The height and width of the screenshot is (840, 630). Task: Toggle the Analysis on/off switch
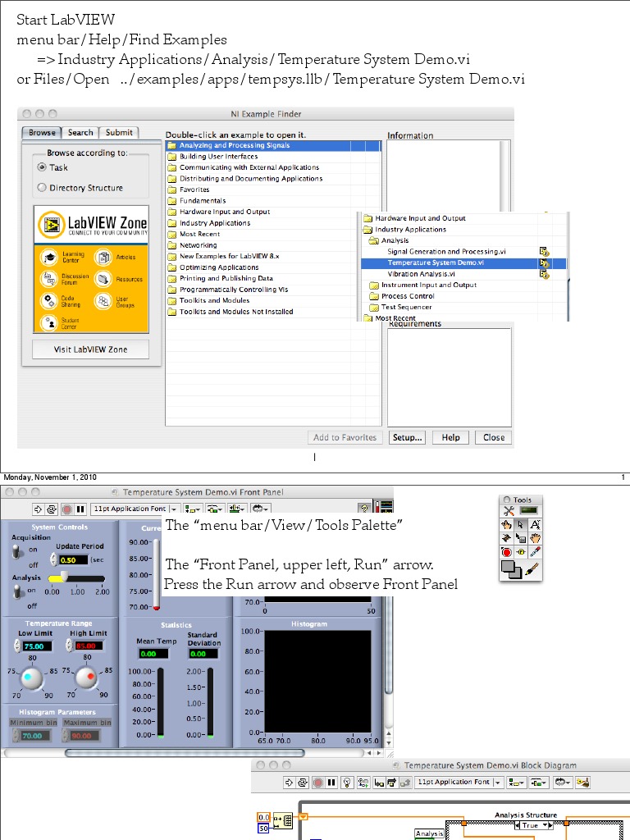[x=18, y=591]
